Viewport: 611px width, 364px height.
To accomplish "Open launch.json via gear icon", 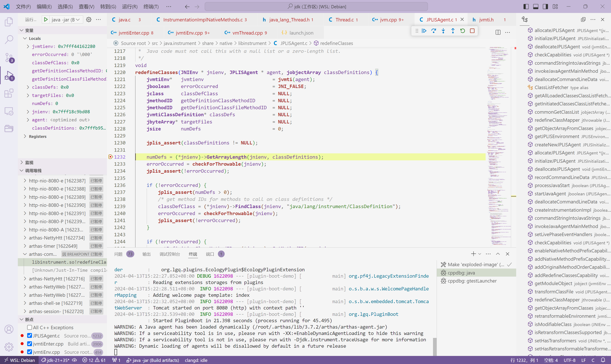I will [x=89, y=20].
